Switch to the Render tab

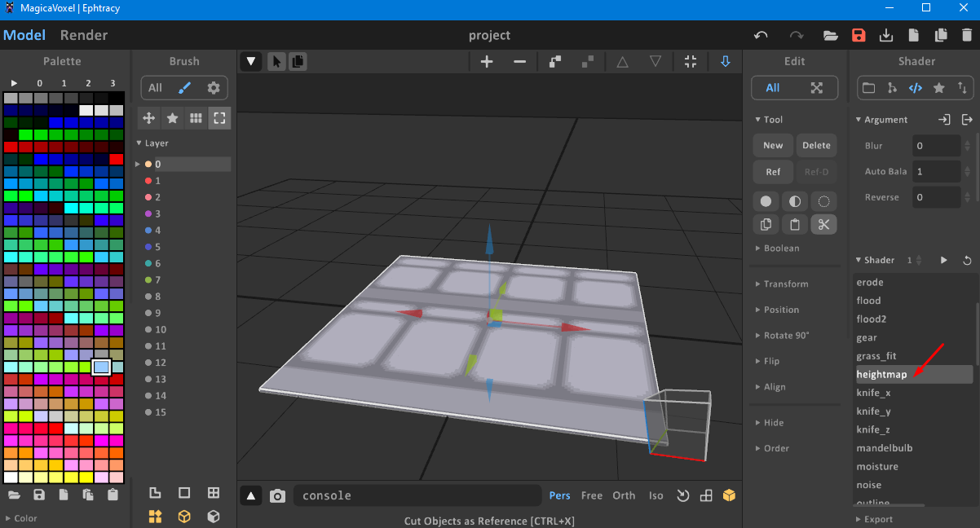[x=84, y=35]
